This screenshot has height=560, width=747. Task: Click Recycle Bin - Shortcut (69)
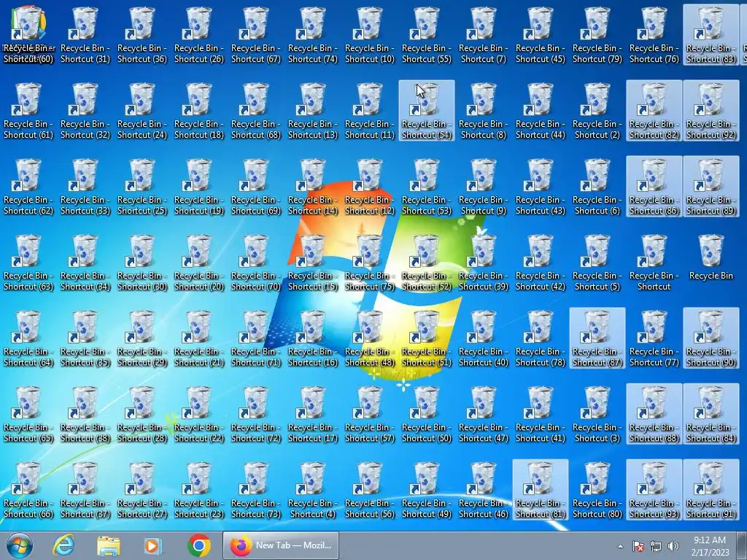[x=256, y=186]
